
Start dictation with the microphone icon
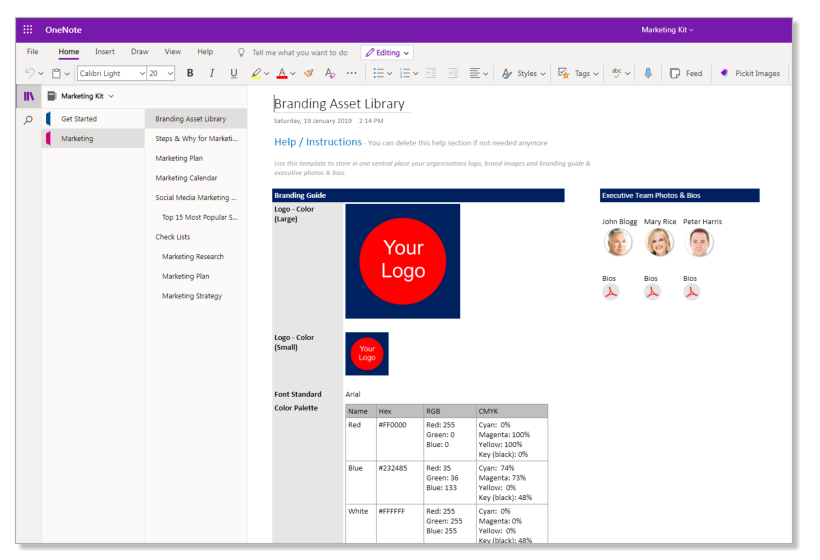click(648, 73)
